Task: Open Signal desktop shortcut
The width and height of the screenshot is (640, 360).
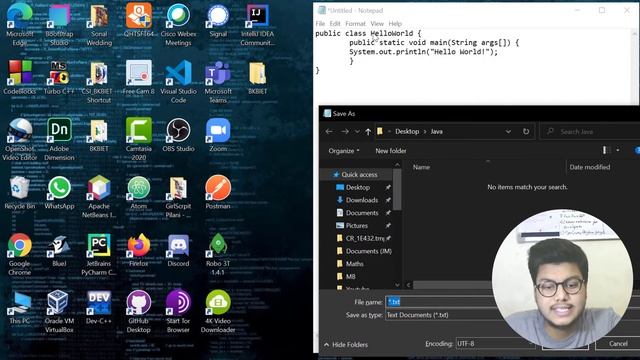Action: (218, 20)
